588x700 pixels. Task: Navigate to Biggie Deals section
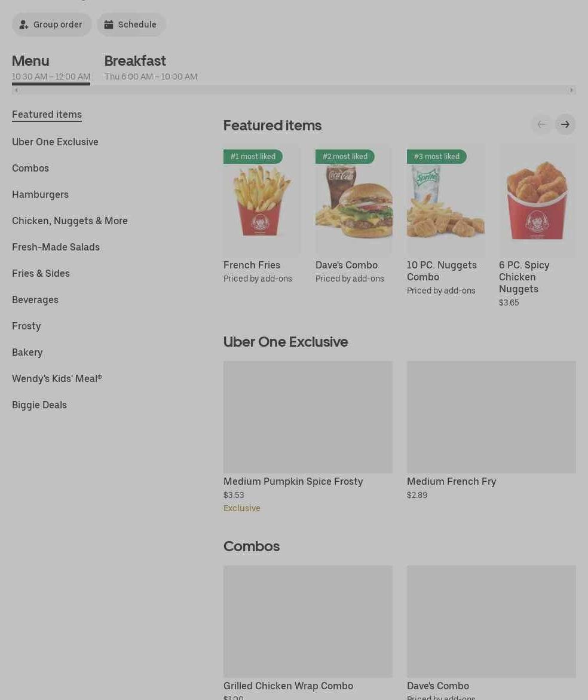39,405
